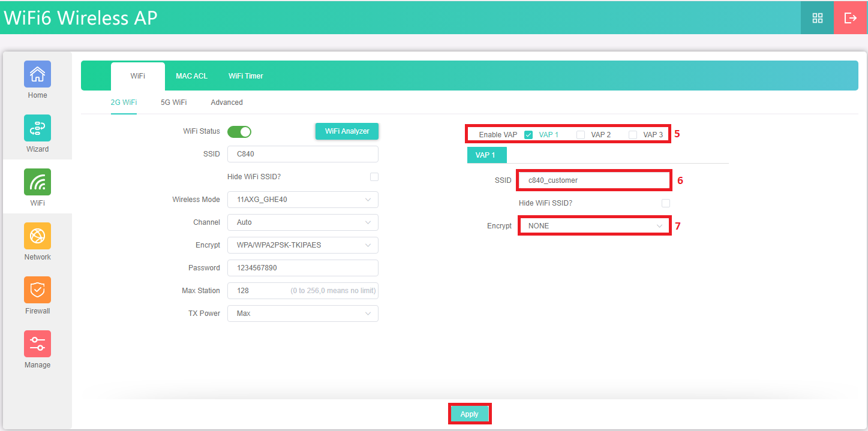
Task: Open the Network globe icon
Action: click(x=37, y=236)
